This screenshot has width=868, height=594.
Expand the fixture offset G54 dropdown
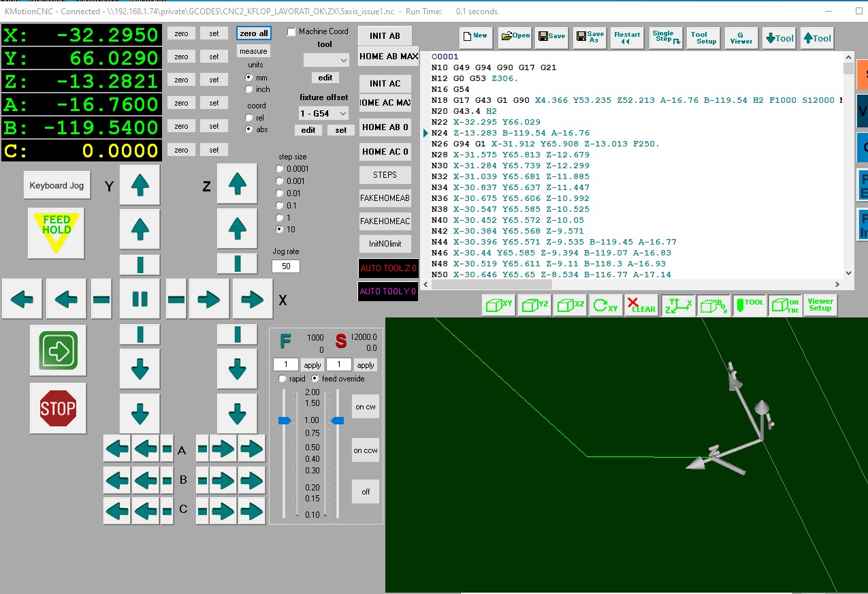click(x=324, y=113)
